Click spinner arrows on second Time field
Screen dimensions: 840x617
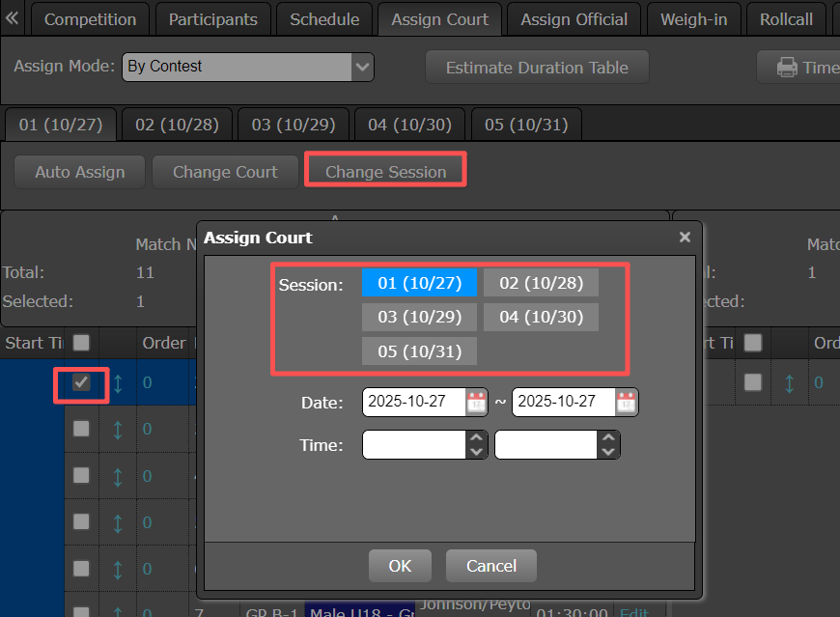608,445
